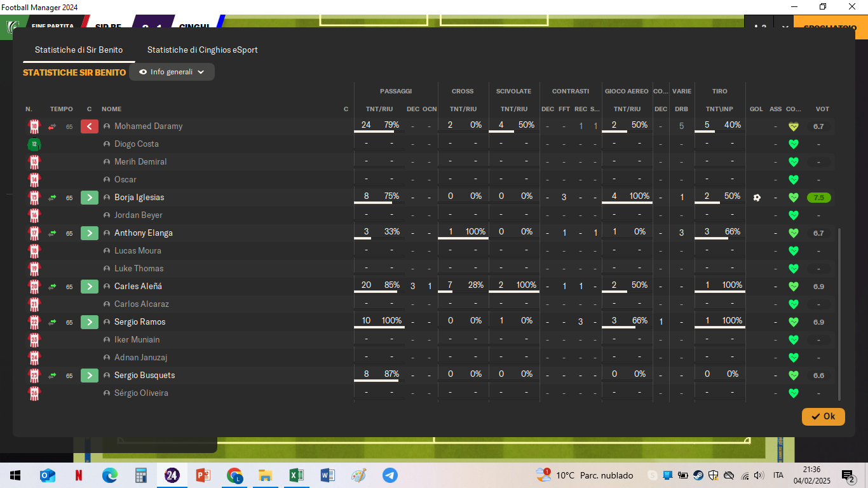Click Carlos Alcaraz's name row

point(142,304)
